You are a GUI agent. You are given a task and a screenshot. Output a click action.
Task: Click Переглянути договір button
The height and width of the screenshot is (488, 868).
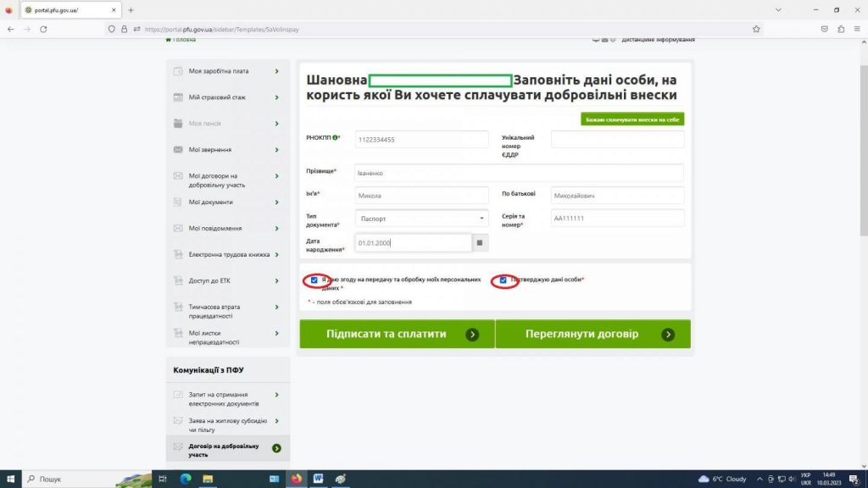[593, 334]
